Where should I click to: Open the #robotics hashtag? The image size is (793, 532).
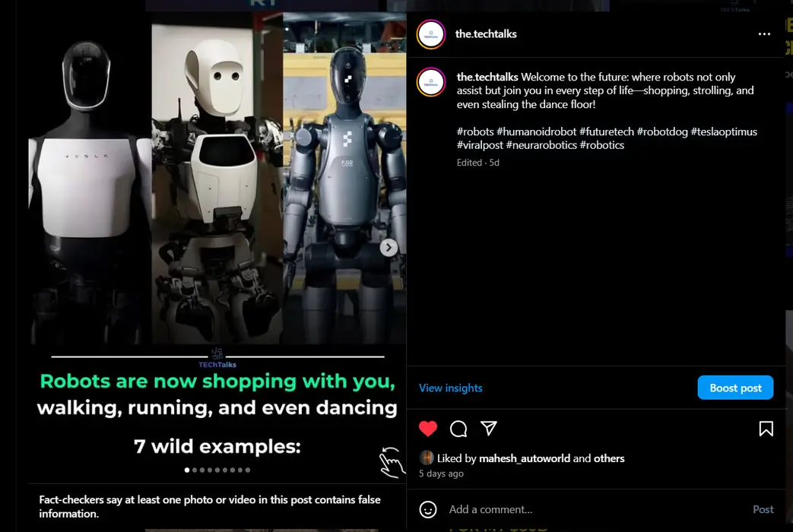point(602,145)
